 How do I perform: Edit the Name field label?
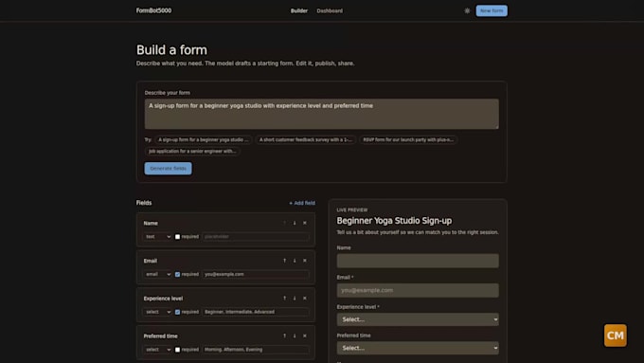[x=151, y=224]
